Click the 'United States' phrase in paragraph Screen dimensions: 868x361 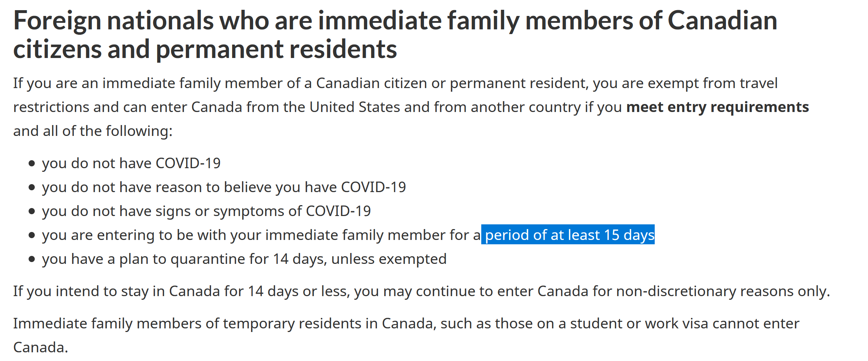355,107
